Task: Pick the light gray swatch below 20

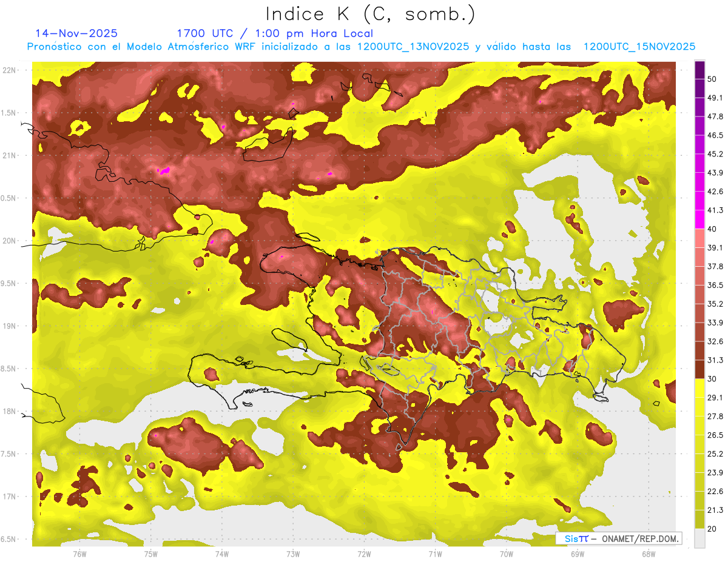Action: click(x=699, y=538)
